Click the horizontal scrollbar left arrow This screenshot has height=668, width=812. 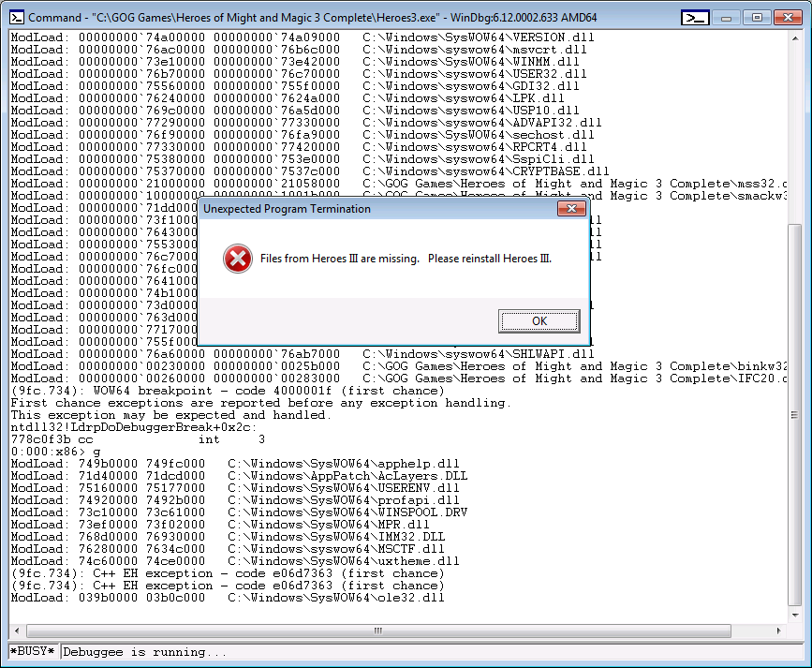17,631
